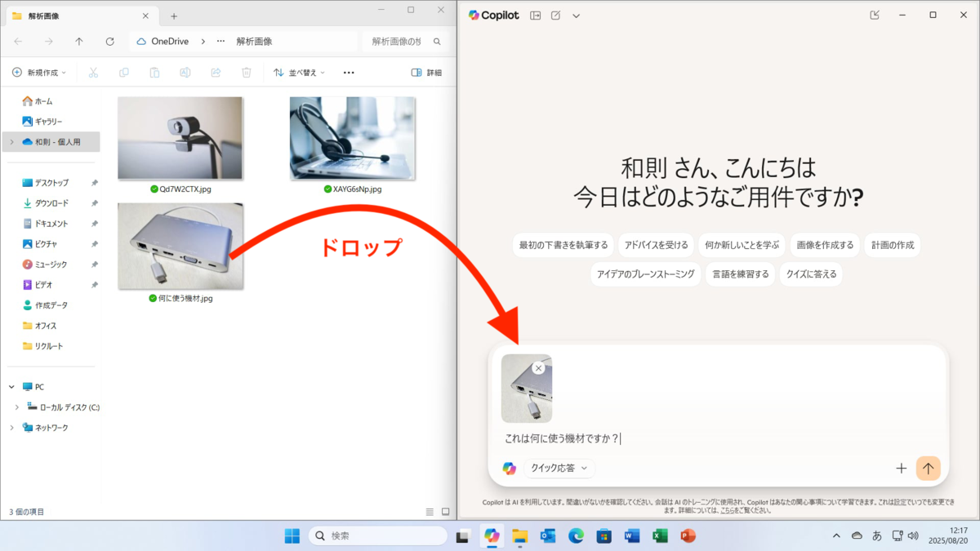Image resolution: width=980 pixels, height=551 pixels.
Task: Select the Qd7W2CTX.jpg webcam thumbnail
Action: click(180, 138)
